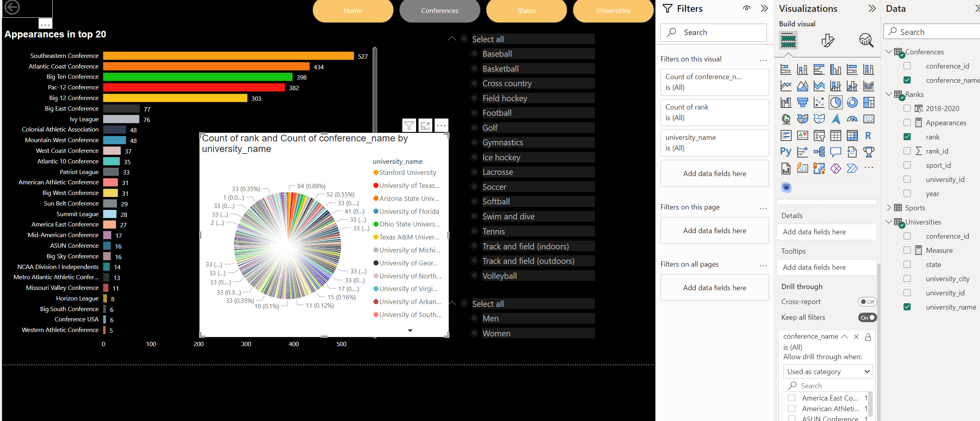
Task: Select the Scatter chart visual icon
Action: (819, 102)
